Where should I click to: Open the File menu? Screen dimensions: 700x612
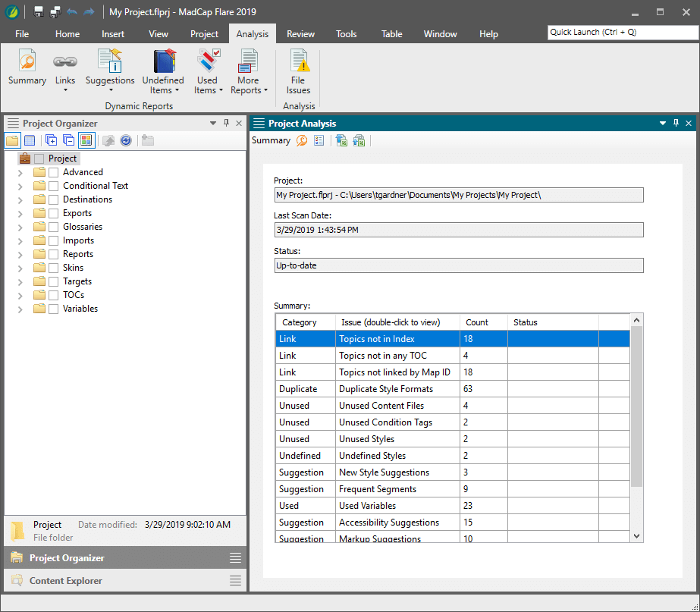pos(22,34)
